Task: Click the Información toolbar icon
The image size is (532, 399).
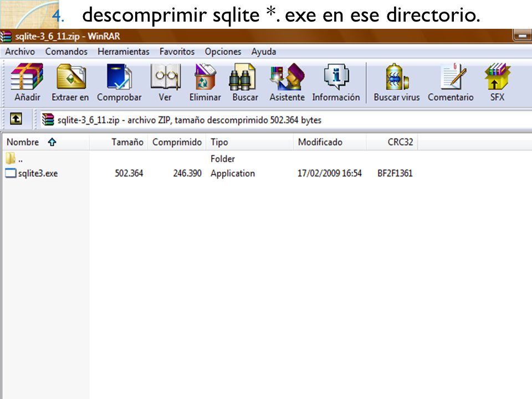Action: tap(336, 76)
